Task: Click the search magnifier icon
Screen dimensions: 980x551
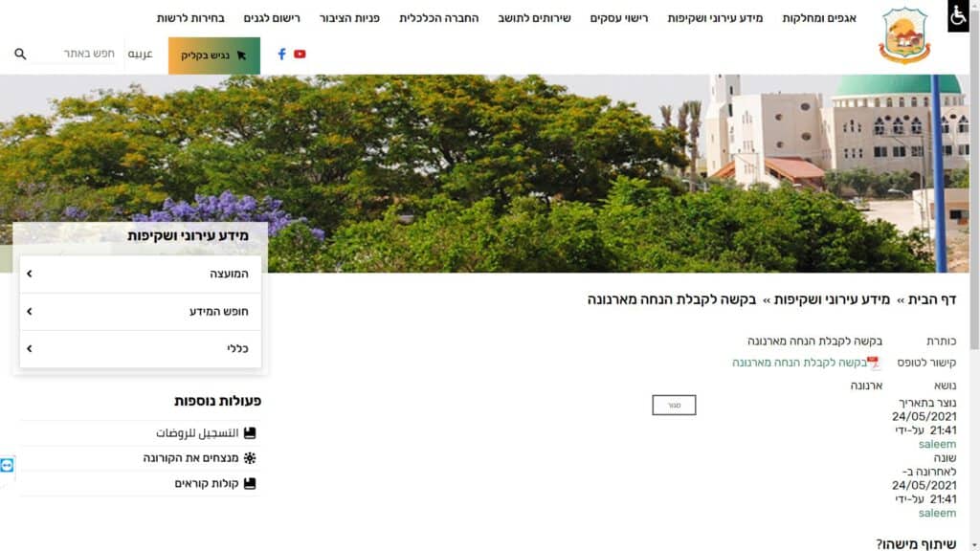Action: [x=20, y=55]
